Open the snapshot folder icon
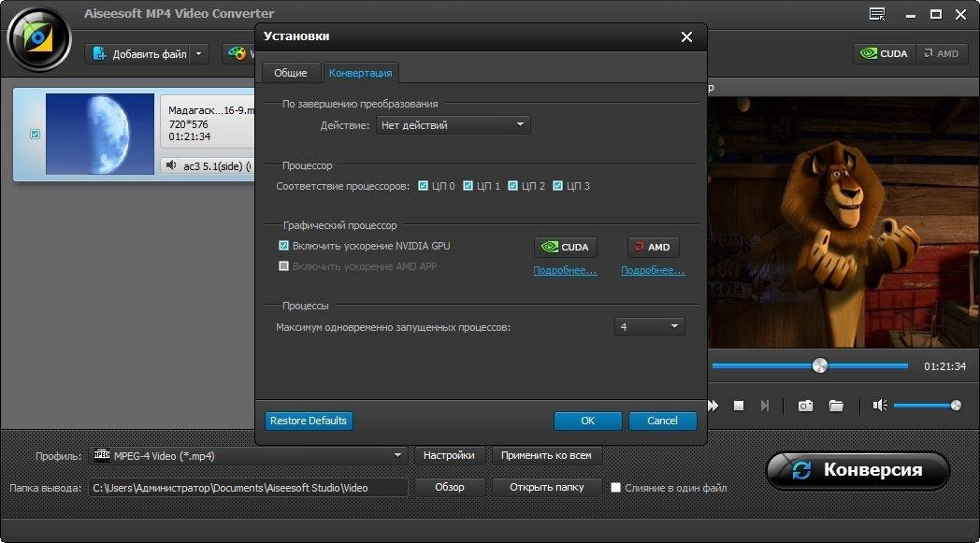980x543 pixels. [x=836, y=407]
